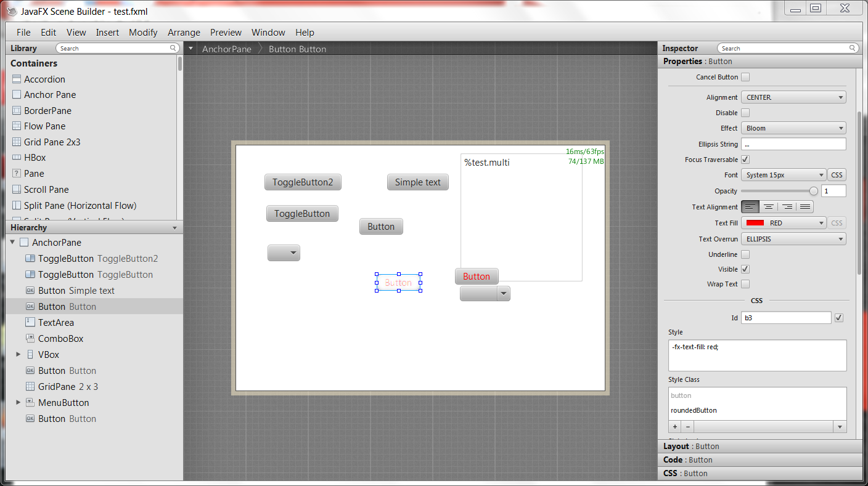Screen dimensions: 868x486
Task: Click the Id field containing b3
Action: [x=786, y=318]
